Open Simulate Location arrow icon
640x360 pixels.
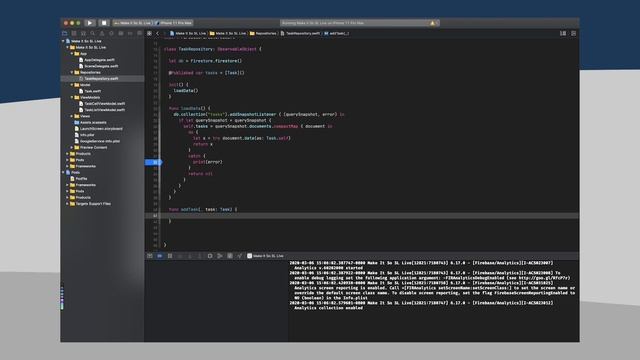click(x=240, y=256)
